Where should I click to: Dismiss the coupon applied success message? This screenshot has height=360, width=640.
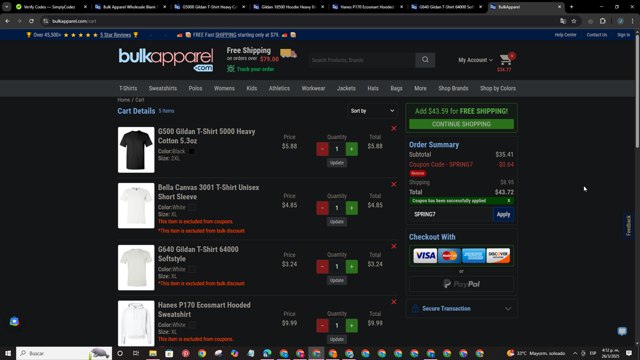(x=509, y=201)
